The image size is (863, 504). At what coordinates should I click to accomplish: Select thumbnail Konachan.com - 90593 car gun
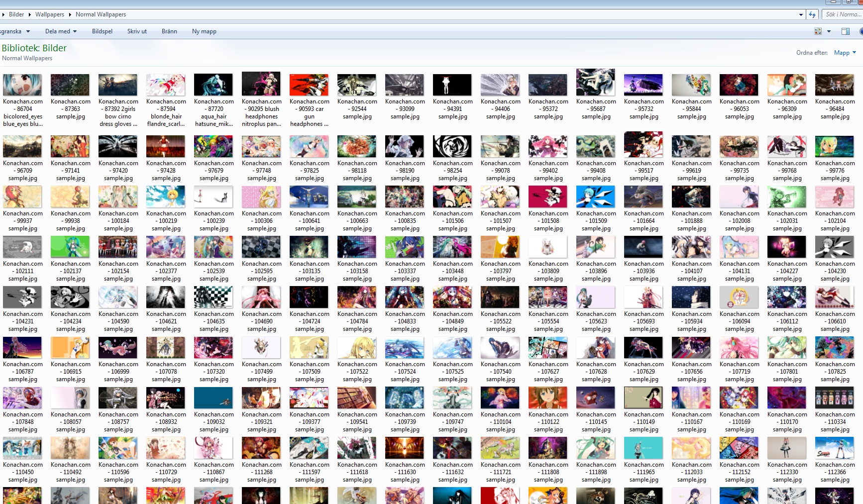[309, 85]
